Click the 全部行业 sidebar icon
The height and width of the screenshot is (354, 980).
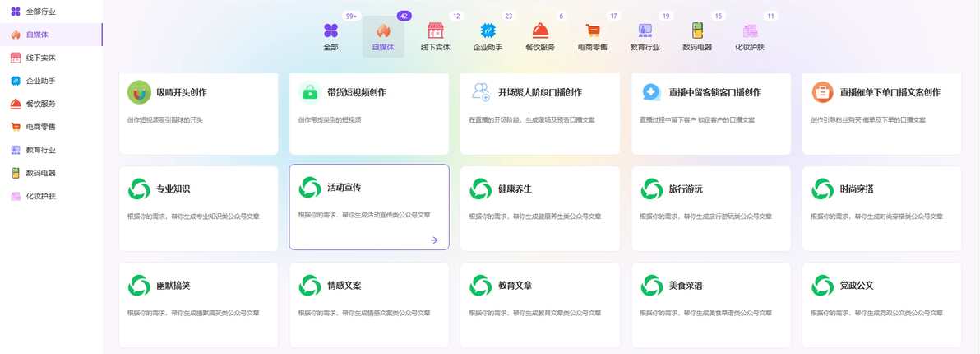point(16,12)
